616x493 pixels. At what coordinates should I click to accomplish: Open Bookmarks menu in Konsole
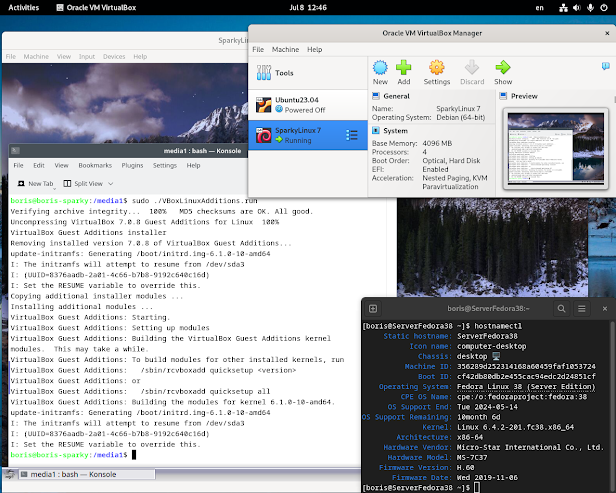pos(95,165)
